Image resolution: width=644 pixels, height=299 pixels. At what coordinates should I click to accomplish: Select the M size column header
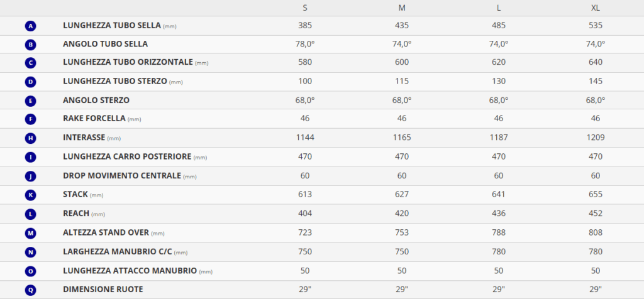pyautogui.click(x=402, y=8)
